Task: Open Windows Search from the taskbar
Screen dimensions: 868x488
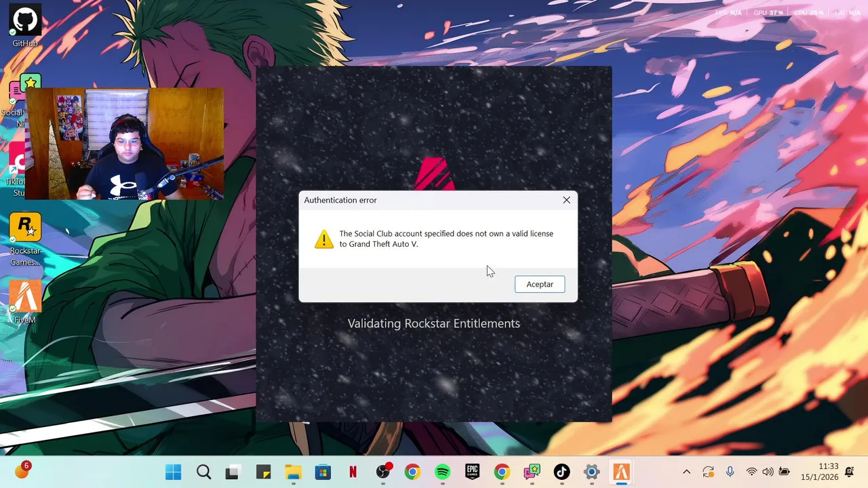Action: point(203,472)
